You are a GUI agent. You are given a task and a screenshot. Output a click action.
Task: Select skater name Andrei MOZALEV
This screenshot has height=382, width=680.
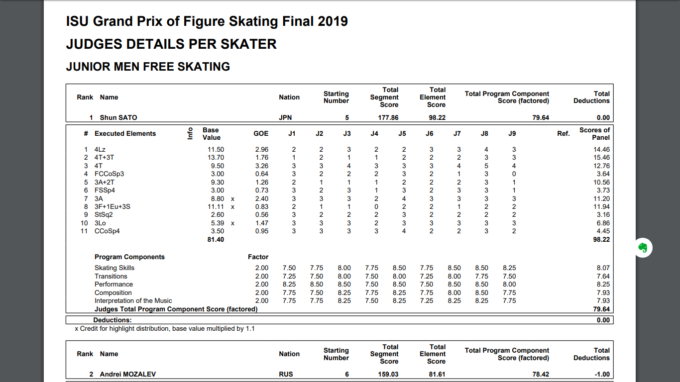(x=128, y=374)
